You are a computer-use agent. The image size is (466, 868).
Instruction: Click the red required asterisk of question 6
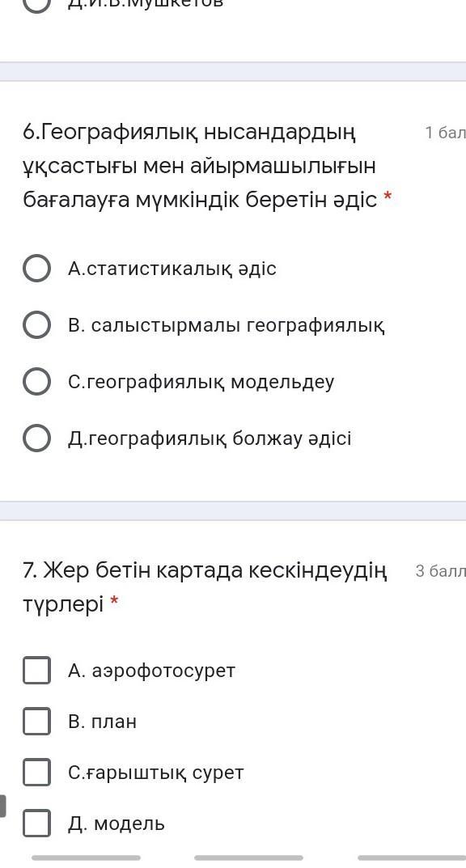pos(388,197)
